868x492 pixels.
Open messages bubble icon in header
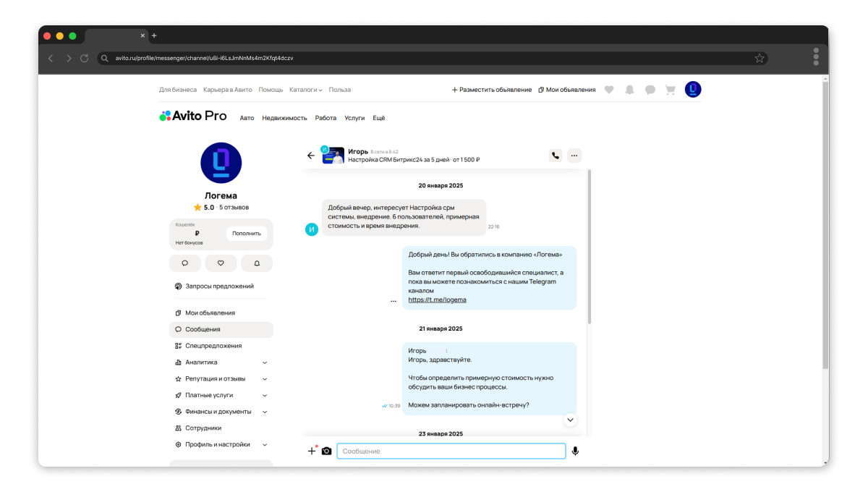click(650, 90)
